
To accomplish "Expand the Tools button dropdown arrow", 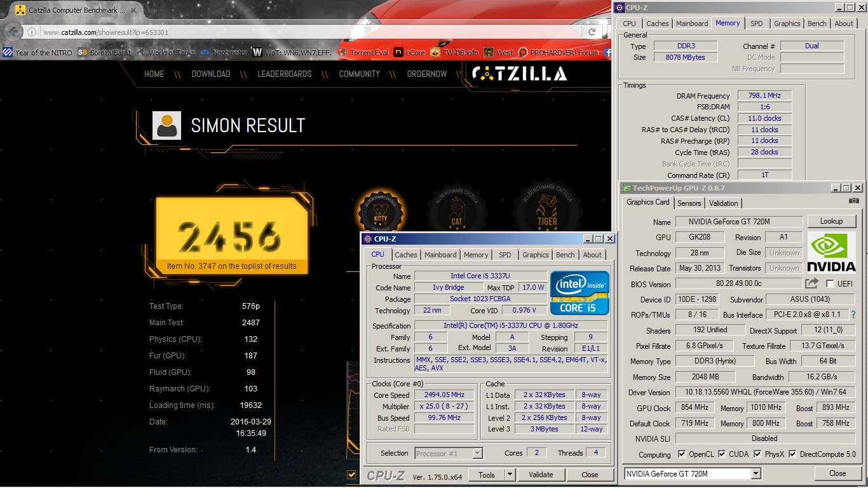I will (510, 475).
